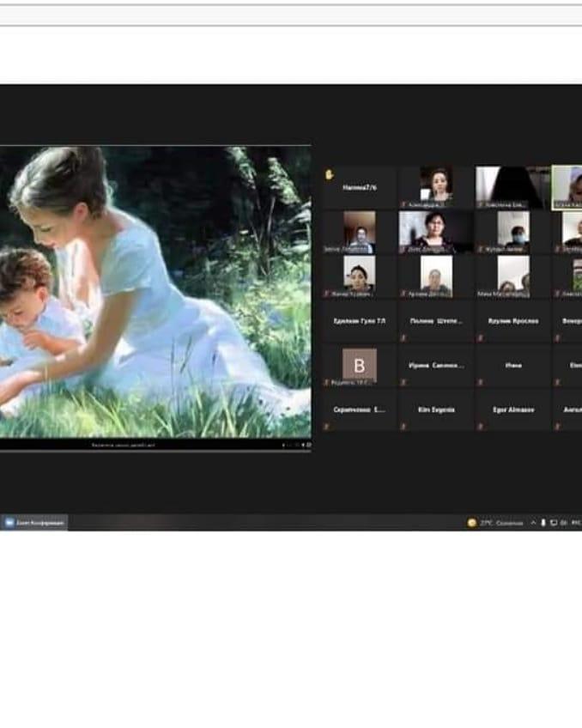
Task: Click the caption bar below the shared painting
Action: pyautogui.click(x=155, y=445)
